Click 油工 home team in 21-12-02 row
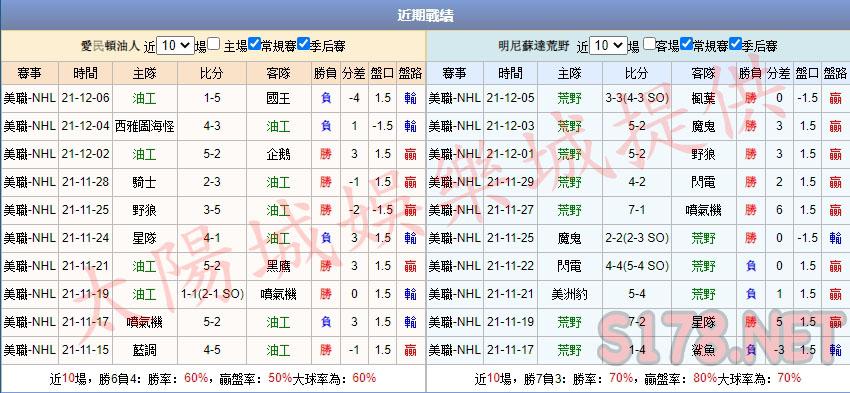This screenshot has height=393, width=850. 145,154
